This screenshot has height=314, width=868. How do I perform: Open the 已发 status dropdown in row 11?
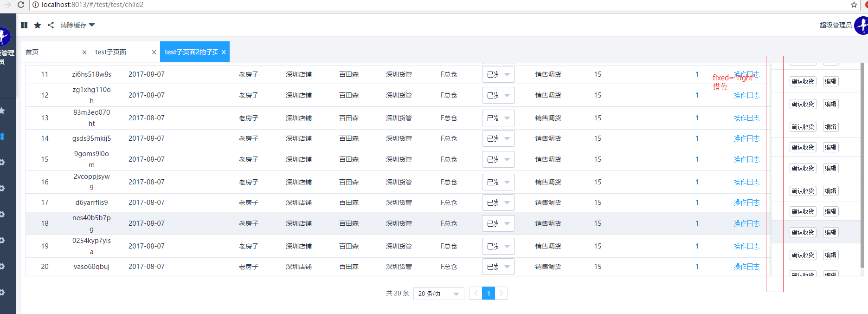(x=498, y=74)
